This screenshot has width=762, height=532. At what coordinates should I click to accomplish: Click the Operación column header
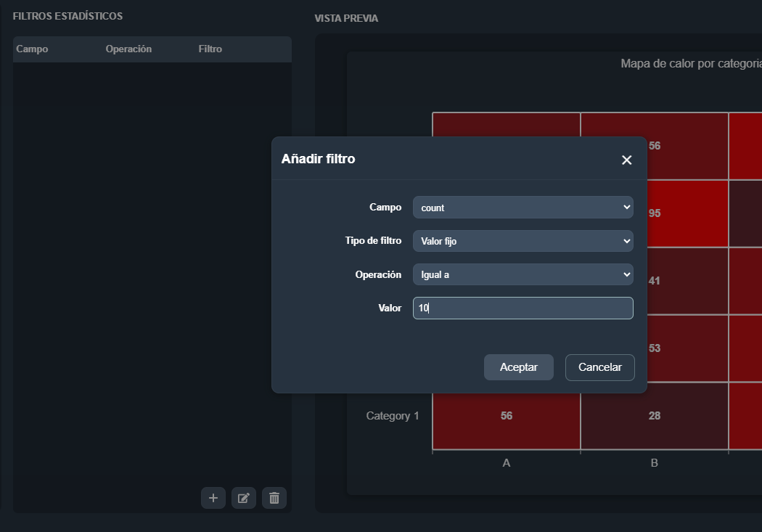pos(128,49)
